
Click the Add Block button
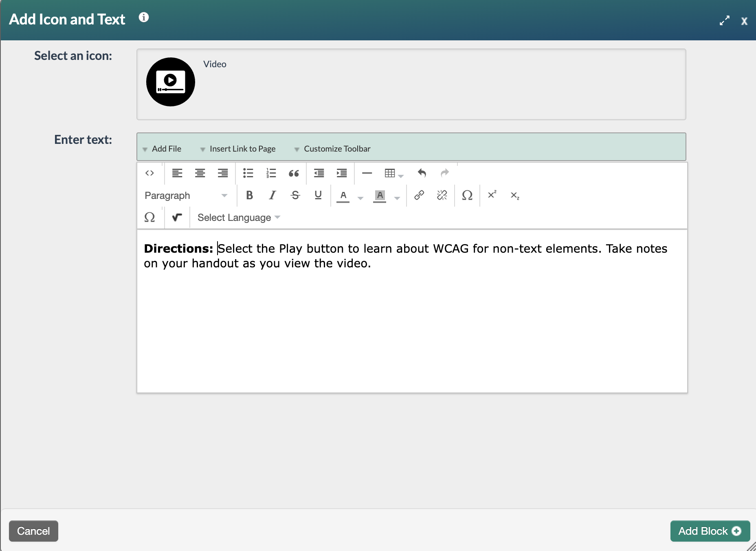click(x=710, y=531)
